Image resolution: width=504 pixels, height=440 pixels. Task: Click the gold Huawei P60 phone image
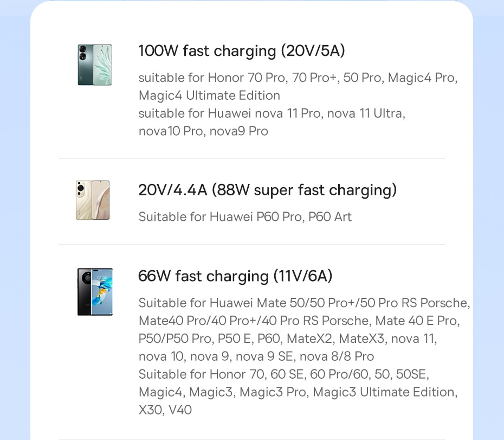click(x=93, y=200)
